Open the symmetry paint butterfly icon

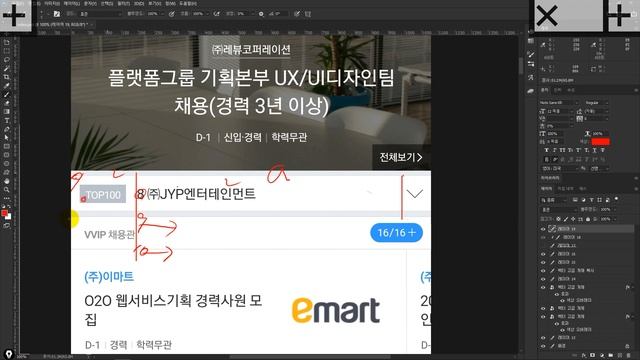[308, 14]
